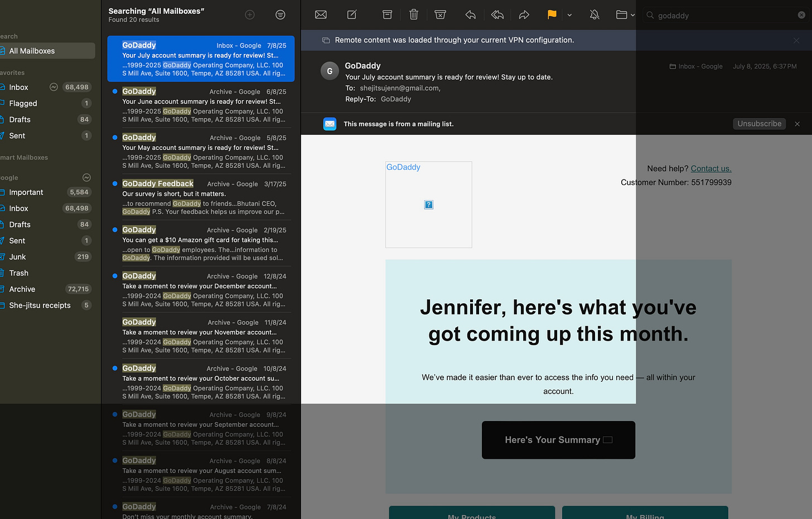Click the Unsubscribe button
The width and height of the screenshot is (812, 519).
pos(759,124)
